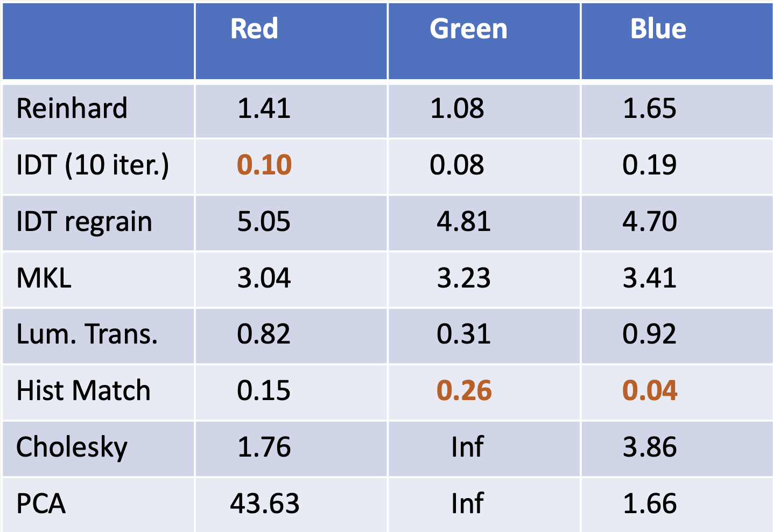Click the Inf cell in Cholesky row
This screenshot has height=532, width=773.
[x=467, y=447]
